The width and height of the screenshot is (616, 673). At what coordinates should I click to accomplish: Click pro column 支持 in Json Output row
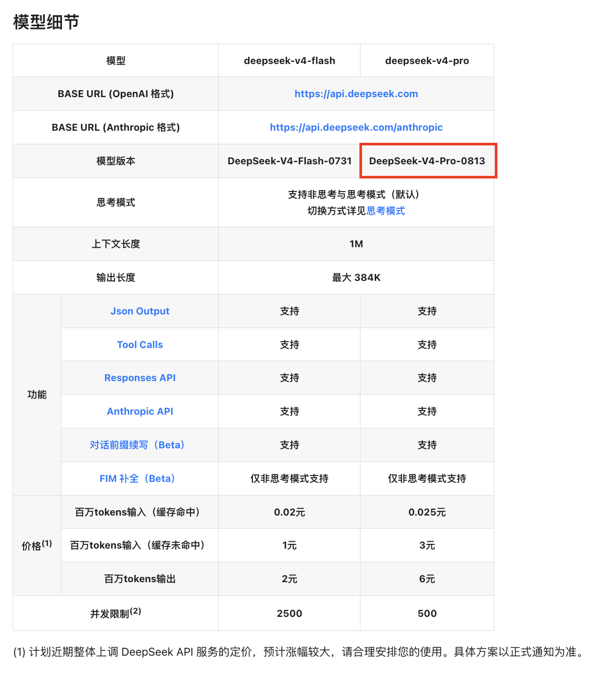[x=427, y=311]
